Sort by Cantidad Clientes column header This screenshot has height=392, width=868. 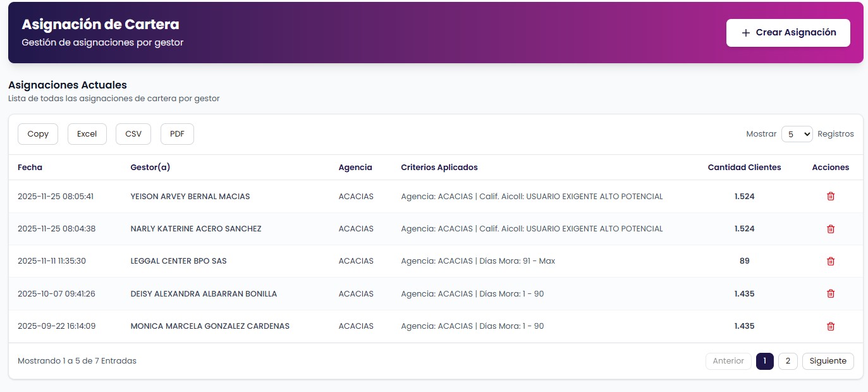(744, 168)
